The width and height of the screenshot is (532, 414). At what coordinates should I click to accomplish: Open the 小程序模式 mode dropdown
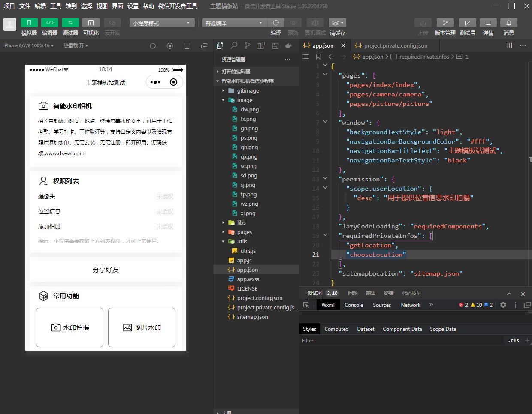[162, 23]
